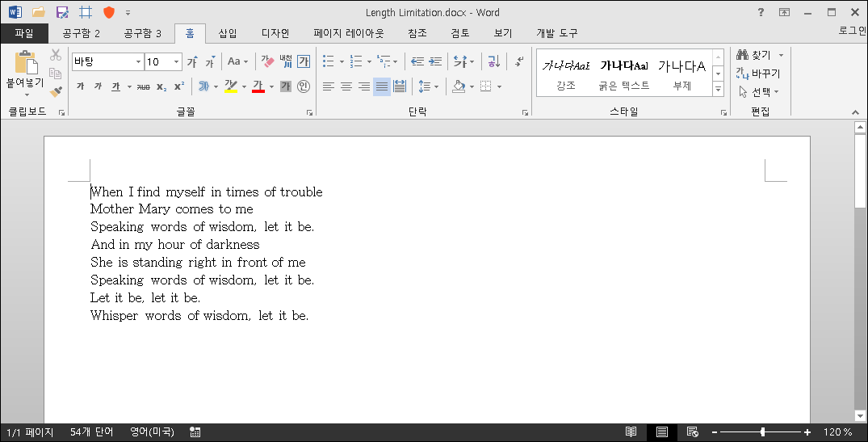
Task: Collapse the ribbon with the chevron
Action: click(856, 112)
